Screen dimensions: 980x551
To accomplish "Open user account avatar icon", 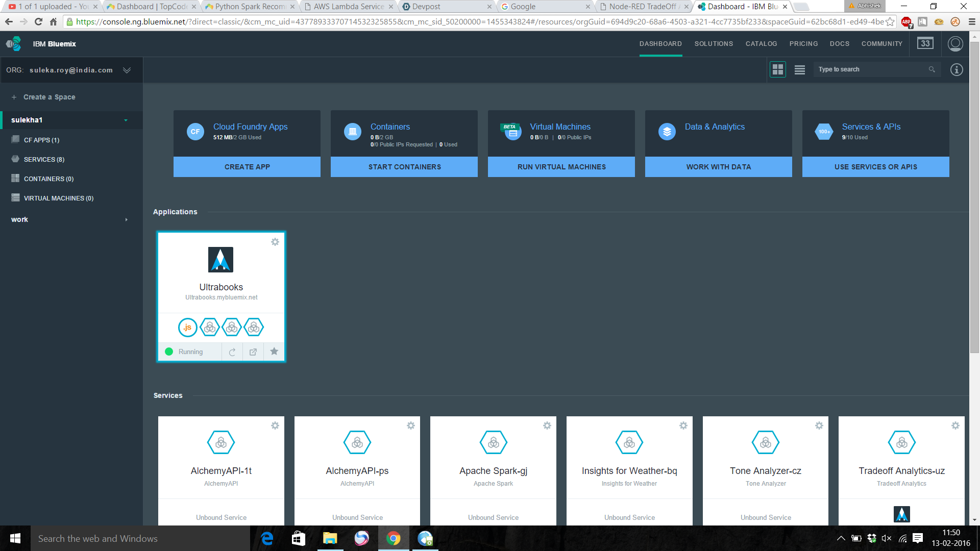I will coord(955,44).
